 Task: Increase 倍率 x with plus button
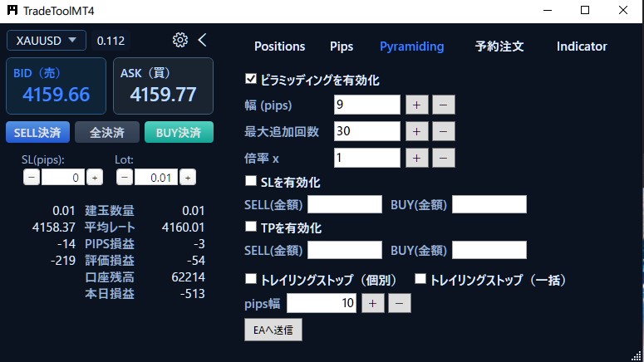point(416,158)
